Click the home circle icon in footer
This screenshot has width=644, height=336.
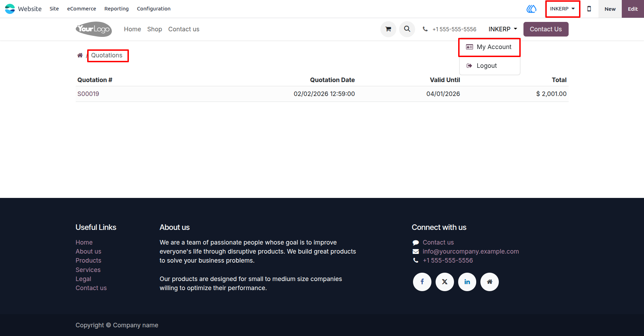click(489, 282)
